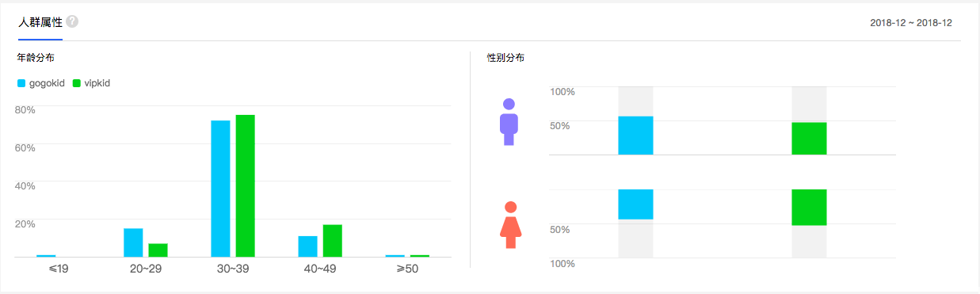Image resolution: width=980 pixels, height=294 pixels.
Task: Click the blue gogokid legend swatch
Action: click(x=21, y=82)
